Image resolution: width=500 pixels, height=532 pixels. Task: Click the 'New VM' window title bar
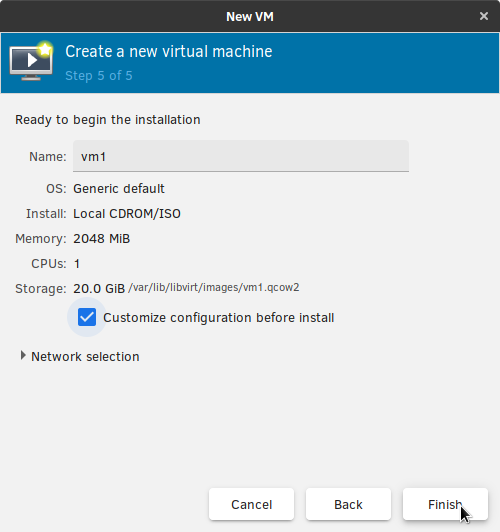point(250,16)
